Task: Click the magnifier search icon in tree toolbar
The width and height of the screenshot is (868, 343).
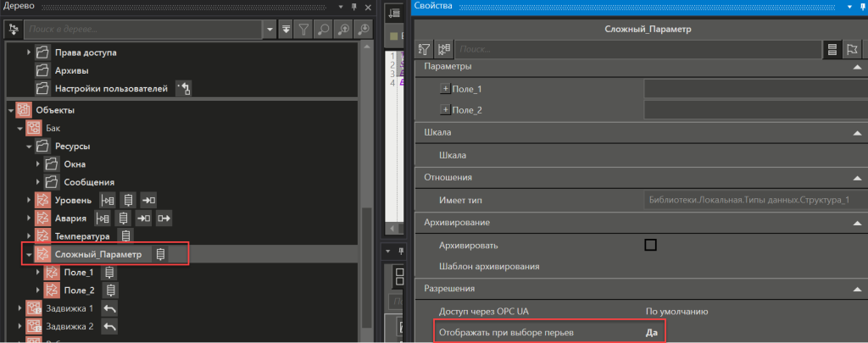Action: pos(324,30)
